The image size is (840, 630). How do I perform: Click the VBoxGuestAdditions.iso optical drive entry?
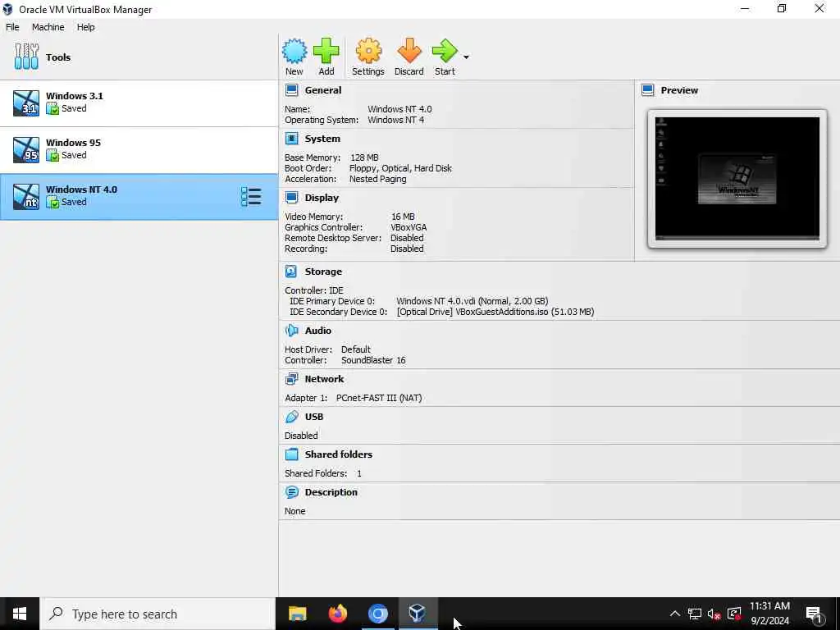click(495, 312)
